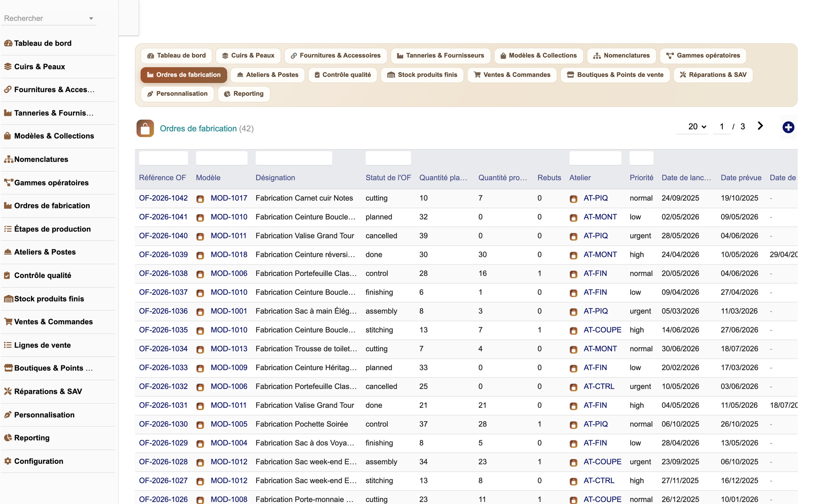Sort by Modèle column header
815x504 pixels.
tap(208, 177)
